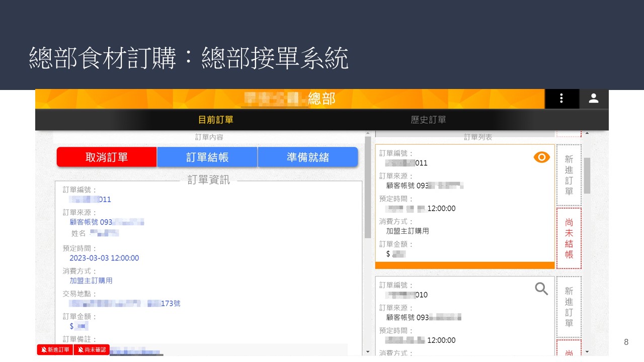Image resolution: width=644 pixels, height=362 pixels.
Task: Click the order list scrollbar thumb
Action: [587, 175]
